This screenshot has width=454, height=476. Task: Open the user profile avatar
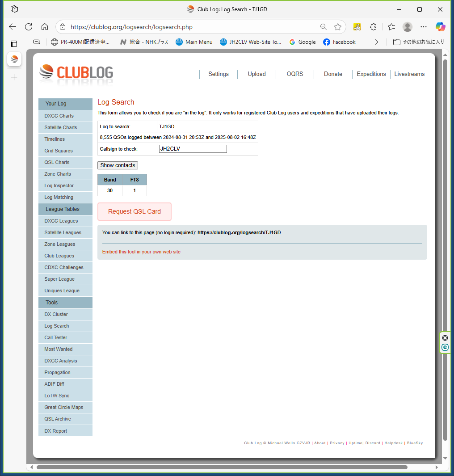tap(407, 27)
